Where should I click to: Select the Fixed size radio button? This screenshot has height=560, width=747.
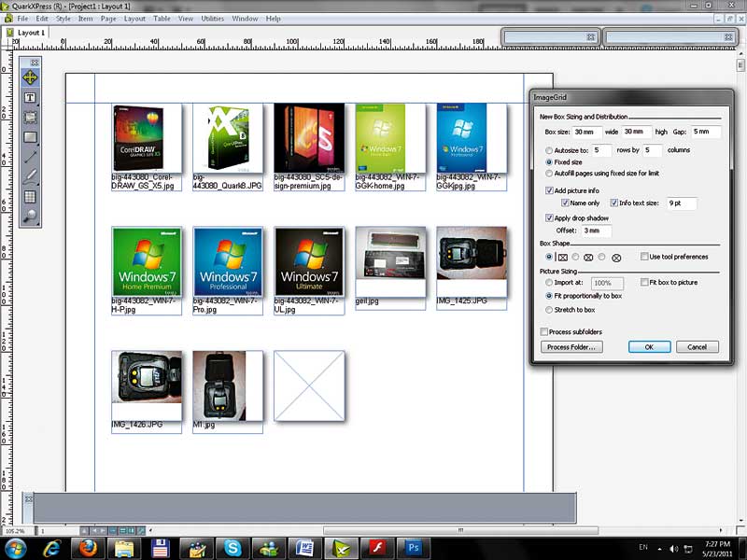[549, 161]
